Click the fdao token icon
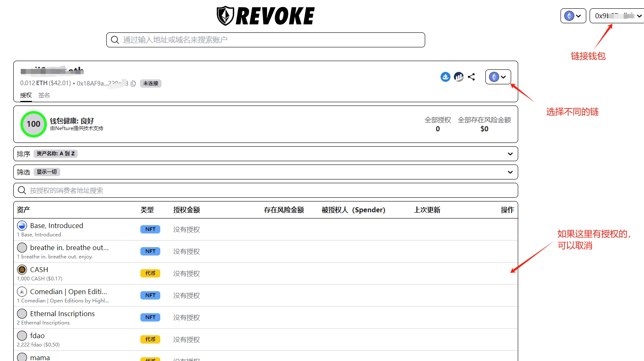This screenshot has width=644, height=361. tap(22, 336)
